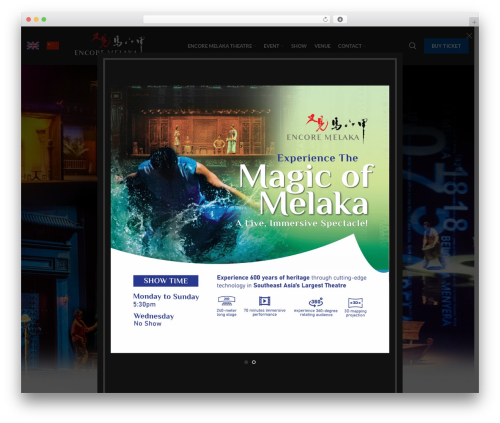Reload page using browser refresh icon

[x=325, y=20]
